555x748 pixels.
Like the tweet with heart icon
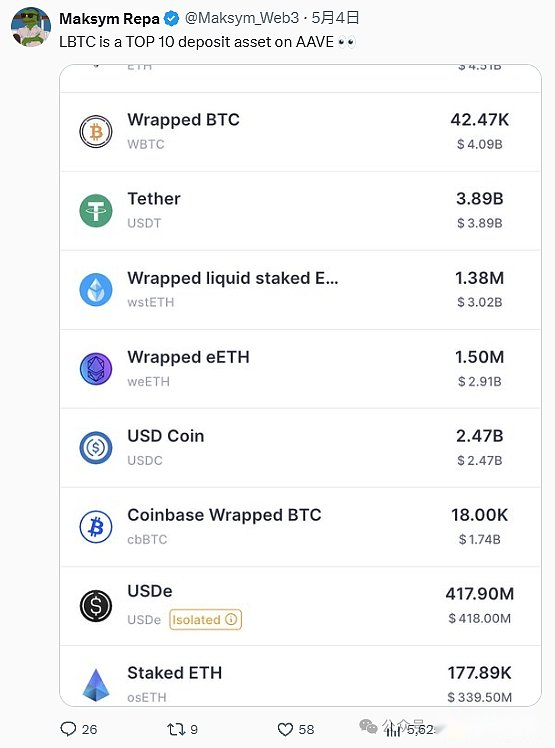pyautogui.click(x=285, y=729)
